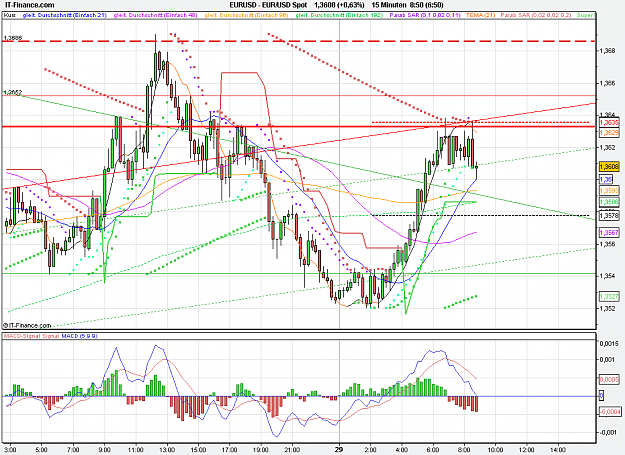Image resolution: width=625 pixels, height=455 pixels.
Task: Click the green 1,3586 price tag
Action: click(609, 202)
